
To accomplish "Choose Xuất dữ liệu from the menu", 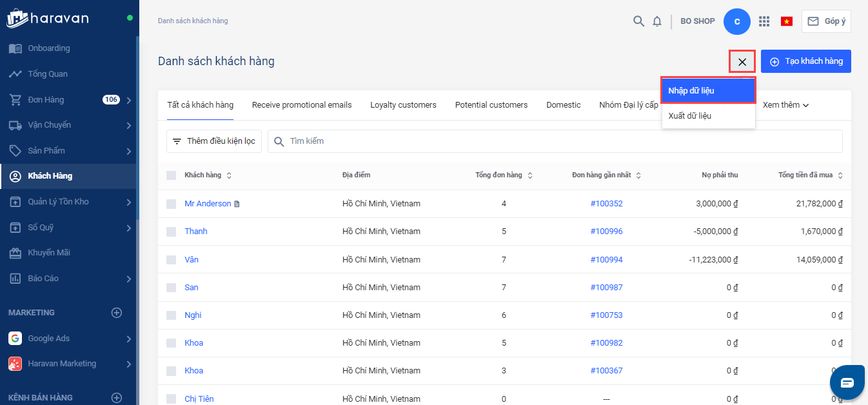I will pyautogui.click(x=690, y=116).
